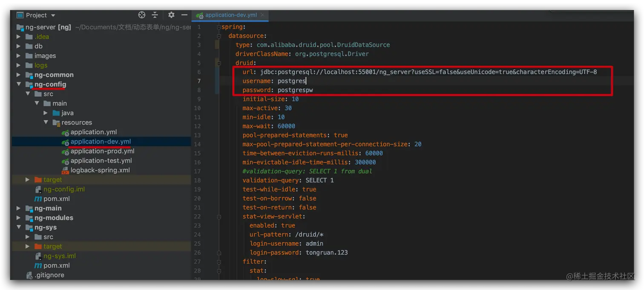Click the driverClassName org.postgresql.Driver value

332,54
